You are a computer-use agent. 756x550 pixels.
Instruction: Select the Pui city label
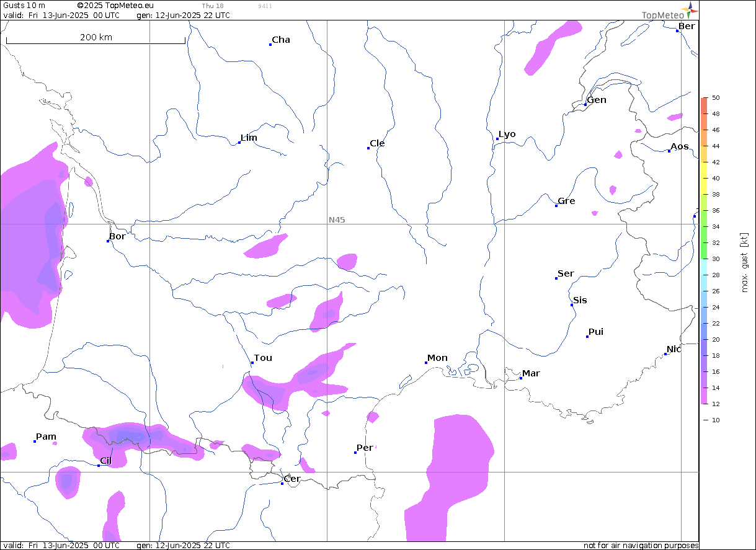(596, 332)
